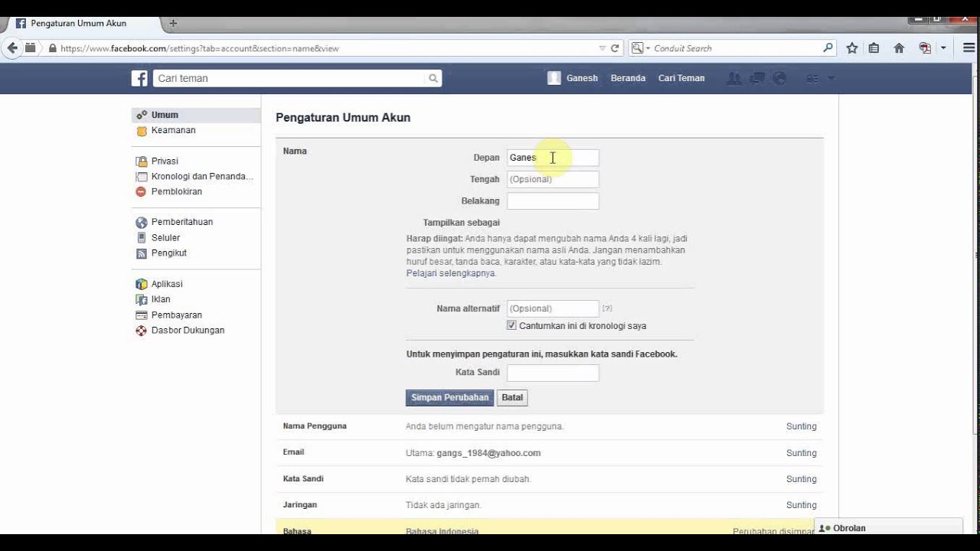Click email gangs_1984@yahoo.com text
The width and height of the screenshot is (980, 551).
(x=488, y=453)
